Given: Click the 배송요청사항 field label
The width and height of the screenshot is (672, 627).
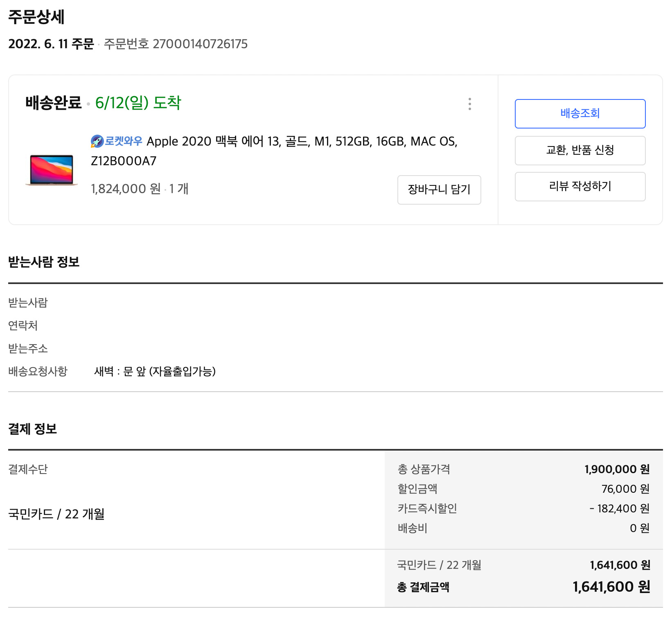Looking at the screenshot, I should click(38, 372).
